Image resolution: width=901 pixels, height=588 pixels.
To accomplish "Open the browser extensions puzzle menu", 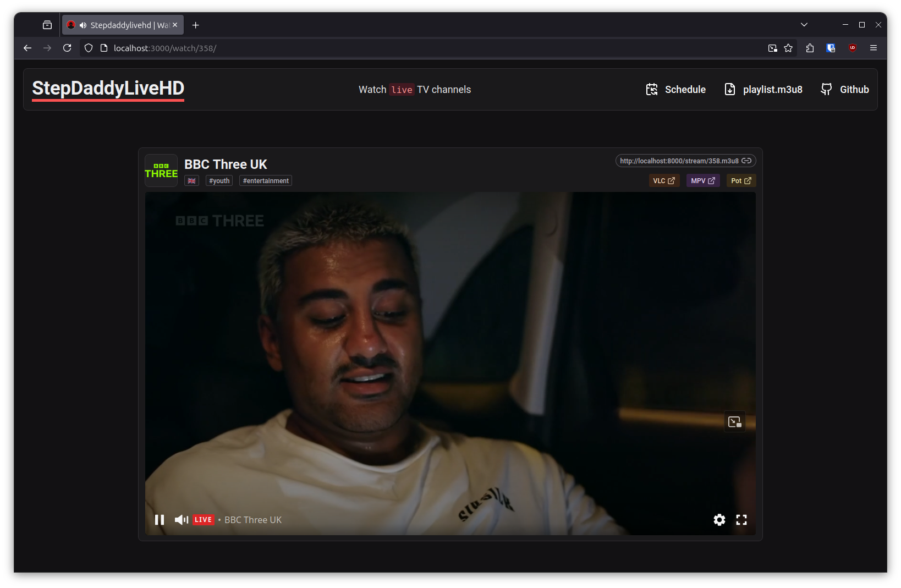I will pos(809,48).
